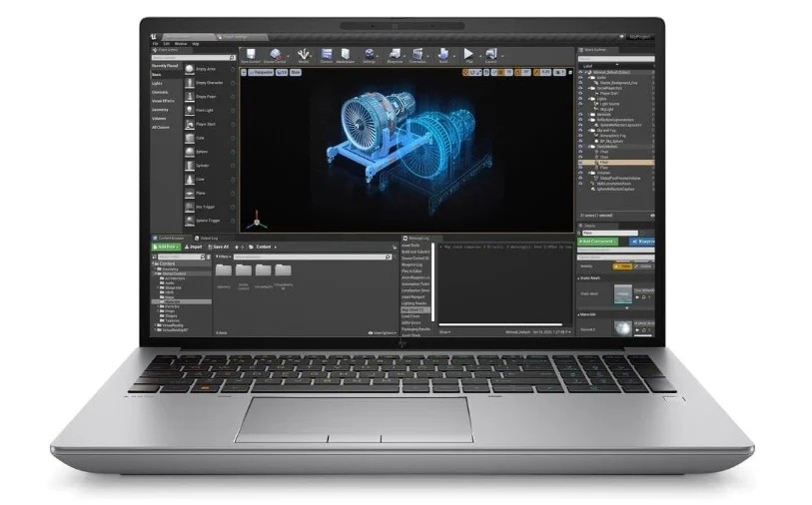
Task: Toggle visibility eye for the top world row
Action: click(581, 72)
